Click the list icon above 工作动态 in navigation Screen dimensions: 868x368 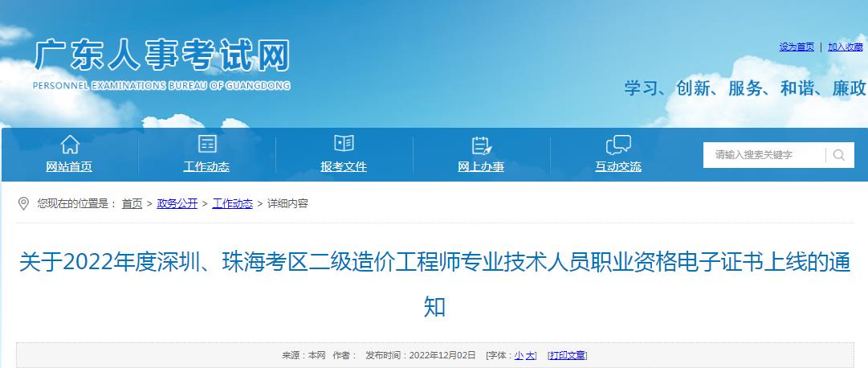click(207, 145)
